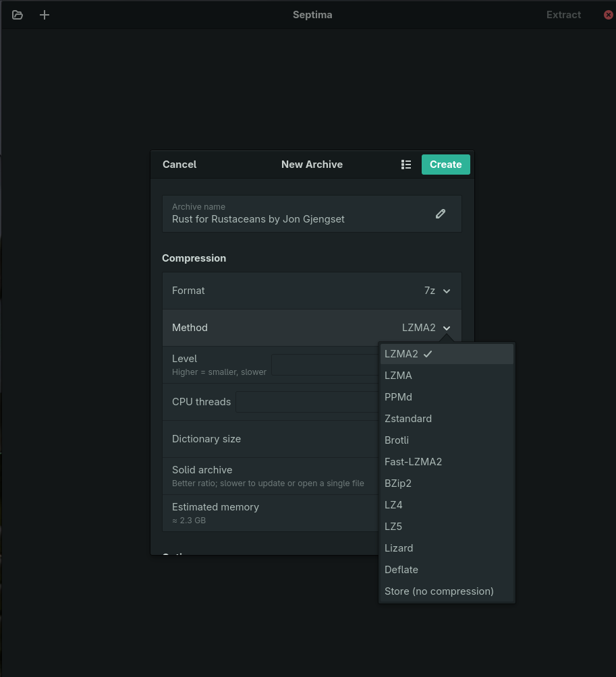616x677 pixels.
Task: Pick Deflate compression method
Action: (447, 570)
